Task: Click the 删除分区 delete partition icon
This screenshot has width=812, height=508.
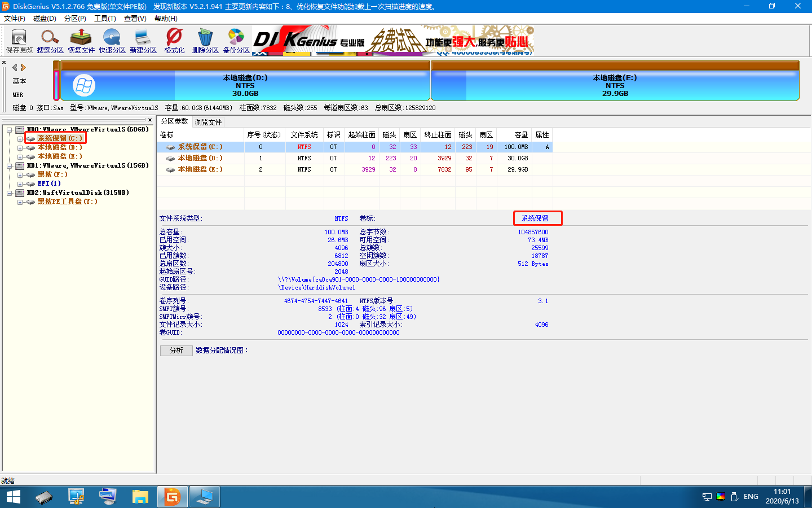Action: pos(205,41)
